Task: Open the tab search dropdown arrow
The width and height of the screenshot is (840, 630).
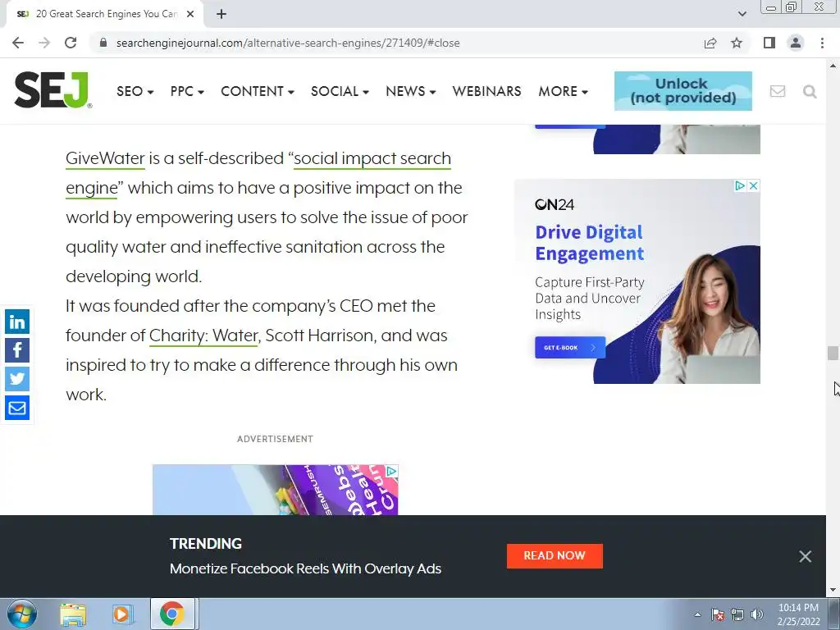Action: (742, 14)
